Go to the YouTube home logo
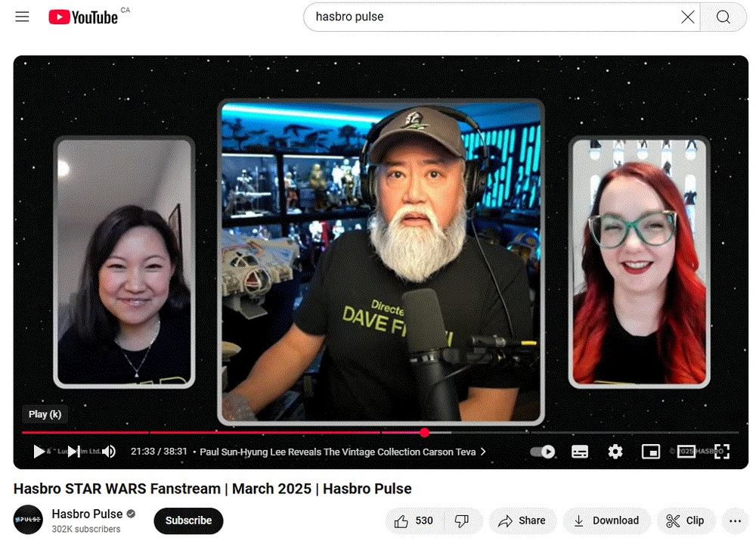756x544 pixels. (x=83, y=17)
